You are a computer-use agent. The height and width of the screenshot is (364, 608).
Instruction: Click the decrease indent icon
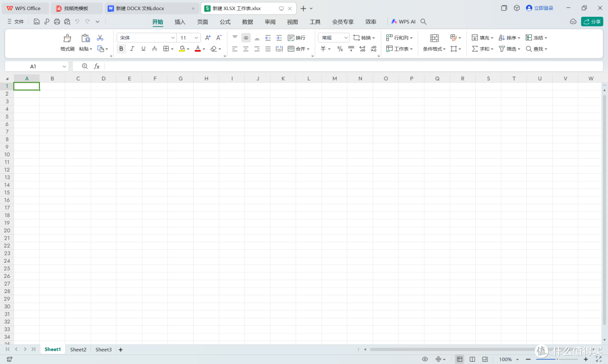(268, 38)
